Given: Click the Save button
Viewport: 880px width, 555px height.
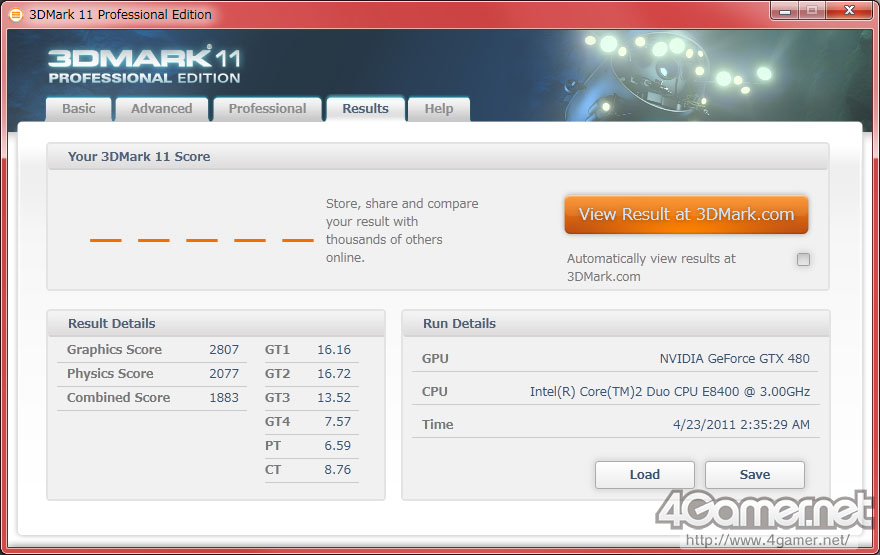Looking at the screenshot, I should click(755, 475).
